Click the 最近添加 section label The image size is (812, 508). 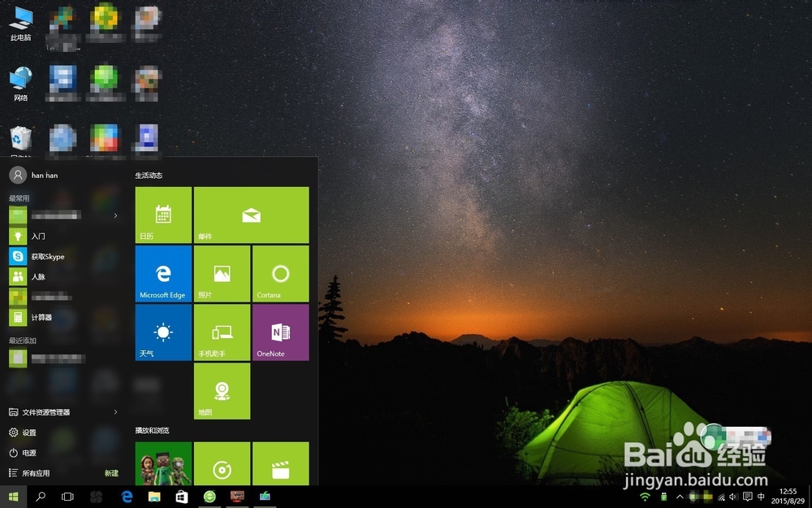coord(22,341)
